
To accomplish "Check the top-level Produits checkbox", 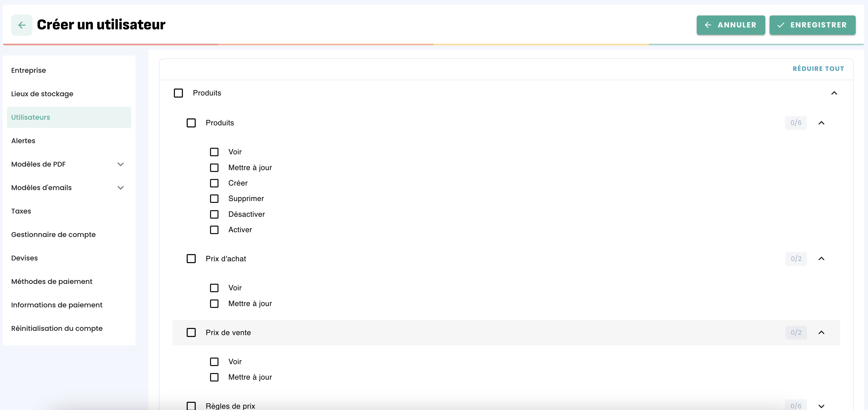I will [178, 93].
